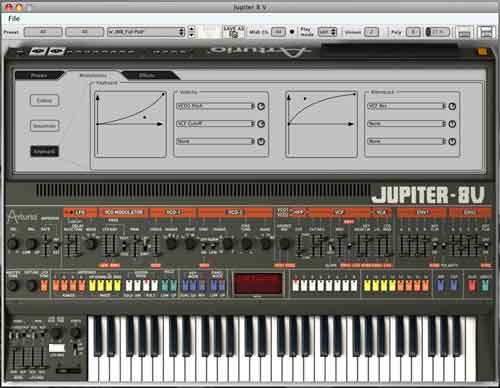Click the aftertouch curve graph
The height and width of the screenshot is (388, 500).
point(321,124)
